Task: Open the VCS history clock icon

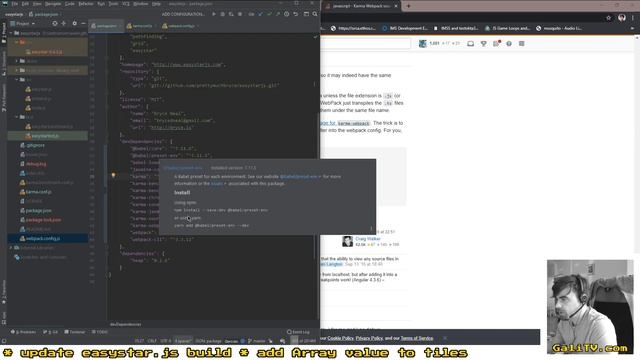Action: pyautogui.click(x=287, y=14)
